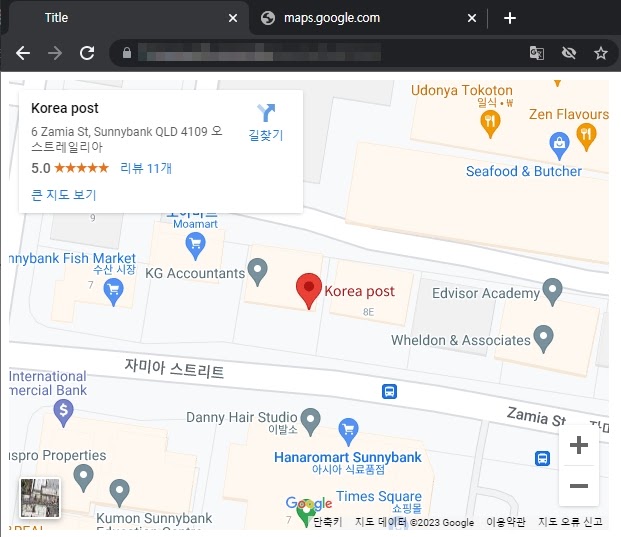The width and height of the screenshot is (621, 537).
Task: Click the Moamart shopping cart marker
Action: point(195,246)
